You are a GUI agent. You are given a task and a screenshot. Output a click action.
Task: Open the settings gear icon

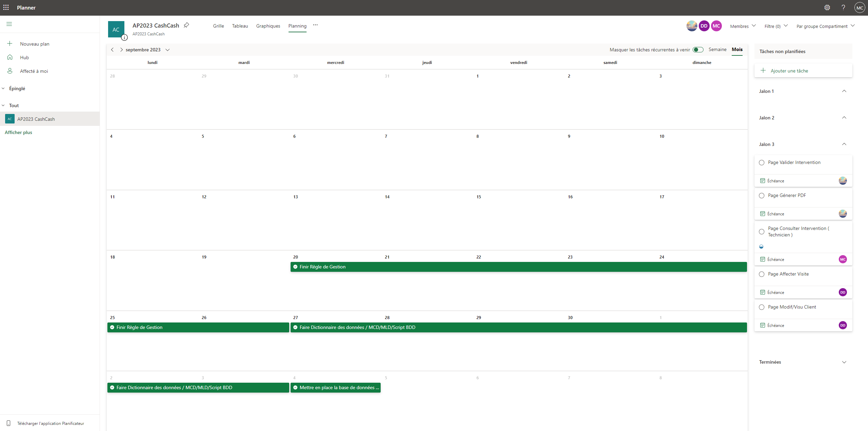click(827, 7)
